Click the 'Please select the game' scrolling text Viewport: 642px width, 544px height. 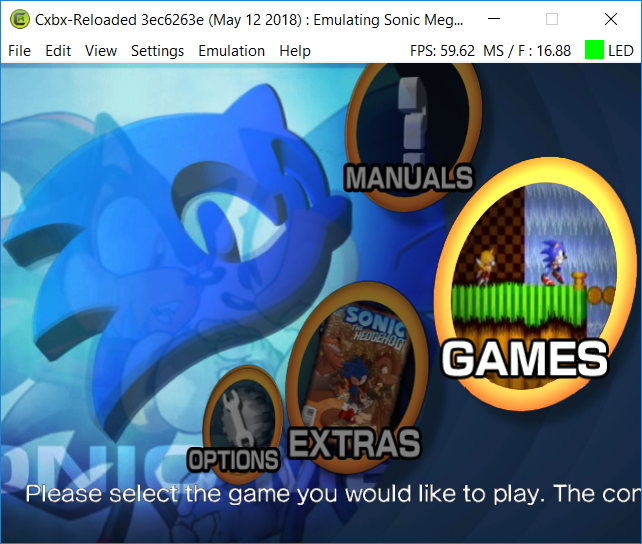point(333,494)
